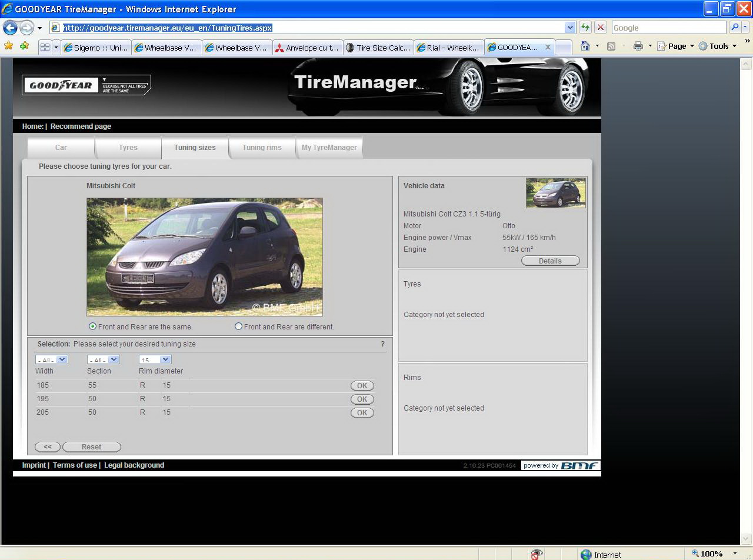
Task: Confirm 185/55 R15 with OK
Action: [362, 386]
